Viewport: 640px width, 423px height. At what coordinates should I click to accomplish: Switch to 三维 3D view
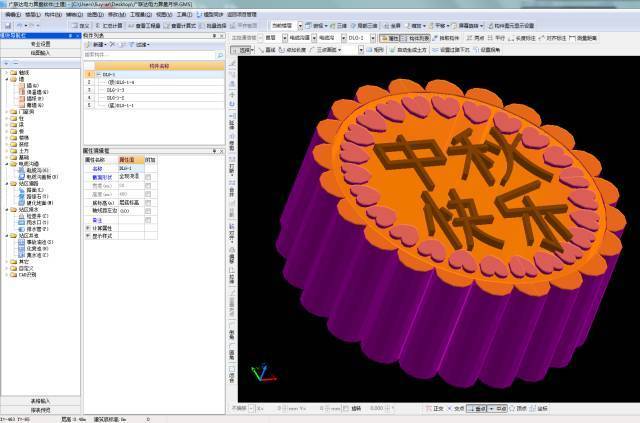point(338,26)
